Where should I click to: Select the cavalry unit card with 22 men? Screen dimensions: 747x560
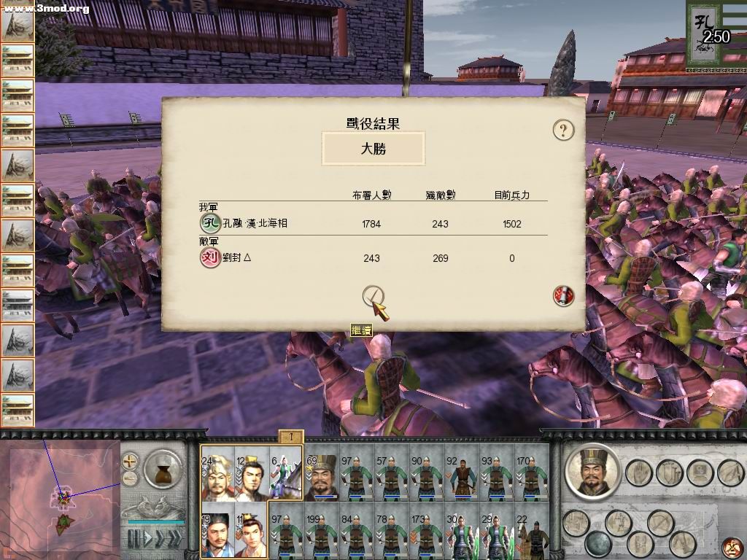(532, 532)
